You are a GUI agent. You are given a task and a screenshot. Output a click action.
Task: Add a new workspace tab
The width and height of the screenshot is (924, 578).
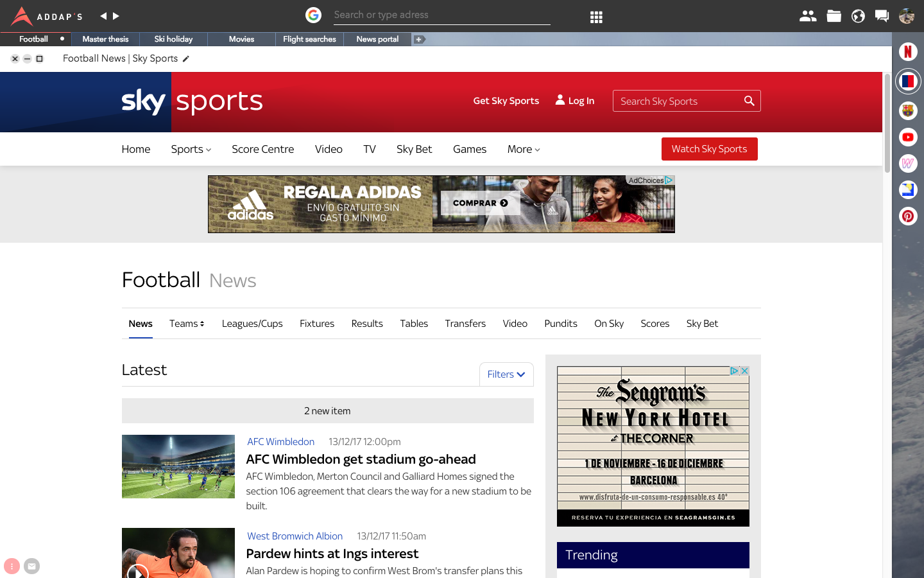click(x=419, y=39)
